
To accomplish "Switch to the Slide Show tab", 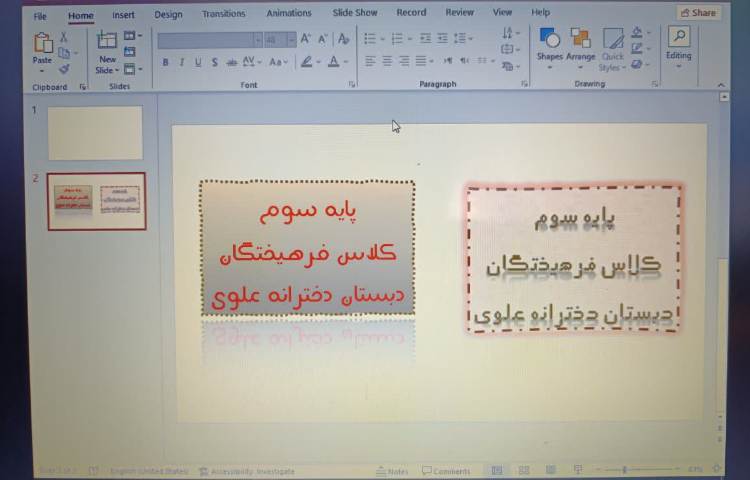I will click(x=355, y=13).
